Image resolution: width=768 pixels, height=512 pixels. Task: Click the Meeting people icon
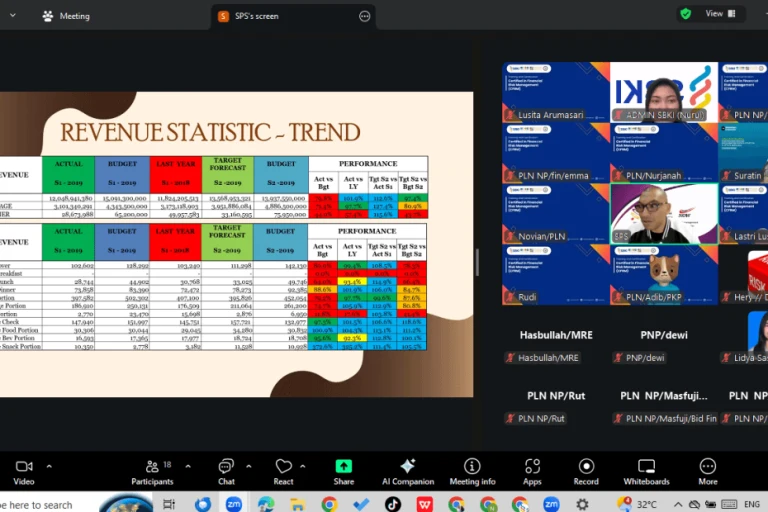[x=48, y=16]
